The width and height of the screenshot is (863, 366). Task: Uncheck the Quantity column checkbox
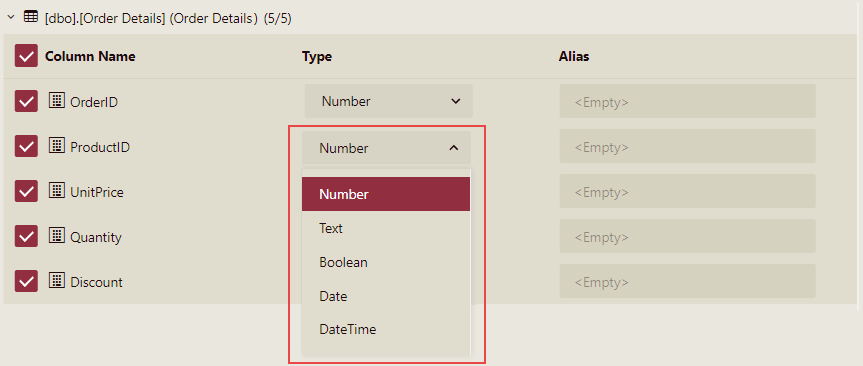point(26,237)
